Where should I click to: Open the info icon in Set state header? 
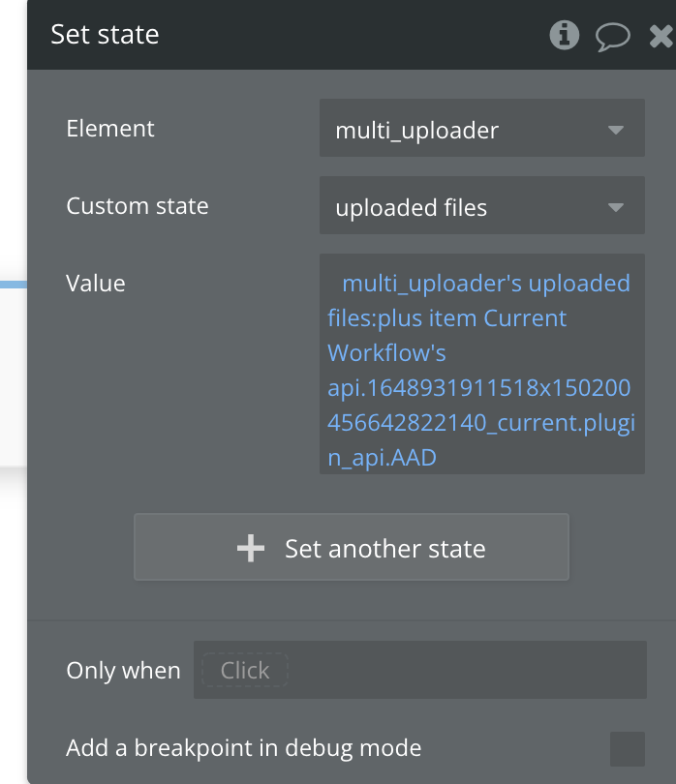point(564,36)
